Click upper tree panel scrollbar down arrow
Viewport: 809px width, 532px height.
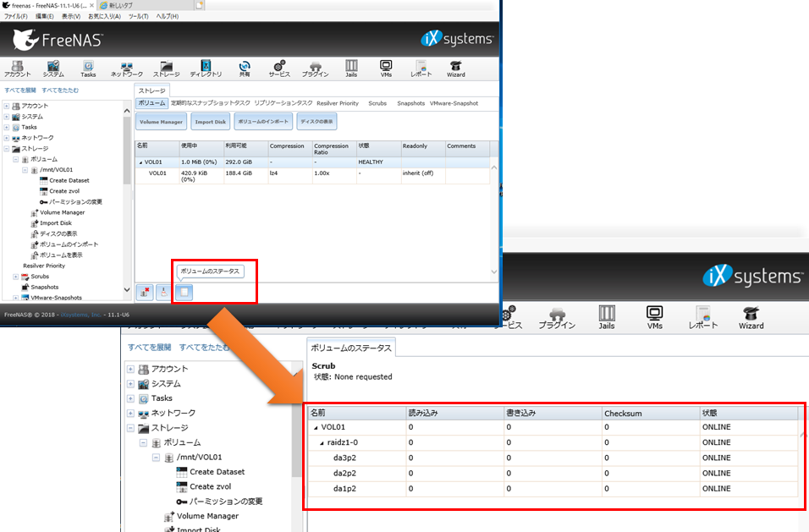tap(127, 290)
